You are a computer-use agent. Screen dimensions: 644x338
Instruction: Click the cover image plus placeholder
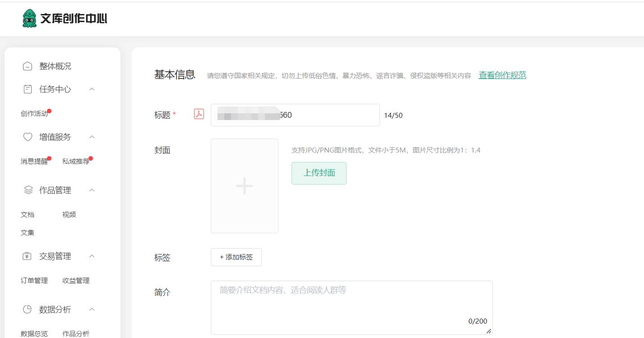(x=244, y=186)
